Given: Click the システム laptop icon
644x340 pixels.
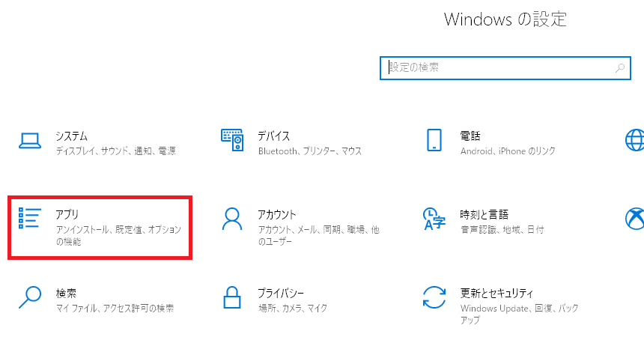Looking at the screenshot, I should pos(29,142).
